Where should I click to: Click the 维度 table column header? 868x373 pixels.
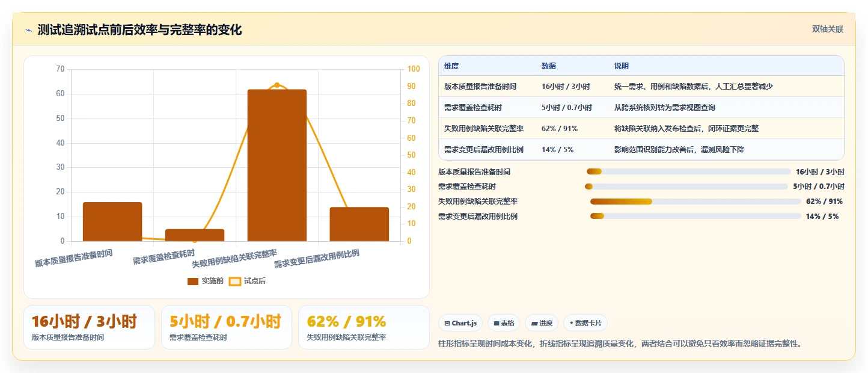451,66
